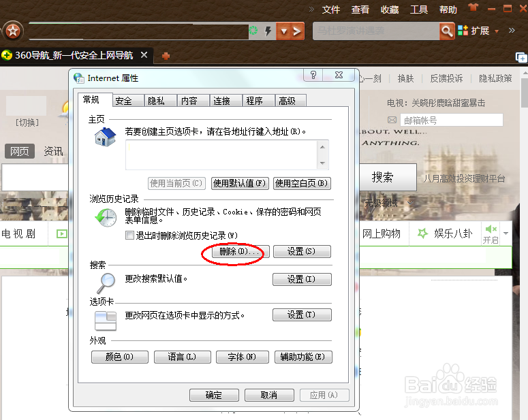Click the 反馈投诉 link
The width and height of the screenshot is (528, 420).
coord(446,79)
